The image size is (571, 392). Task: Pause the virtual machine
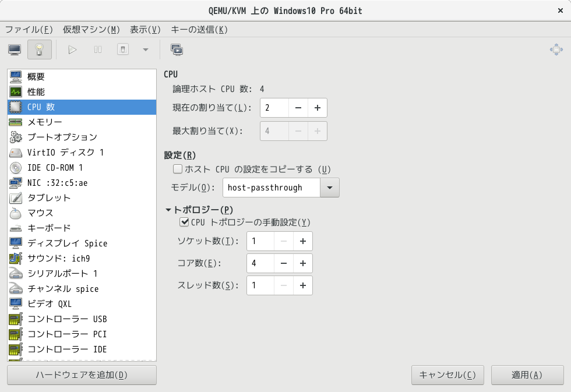98,50
